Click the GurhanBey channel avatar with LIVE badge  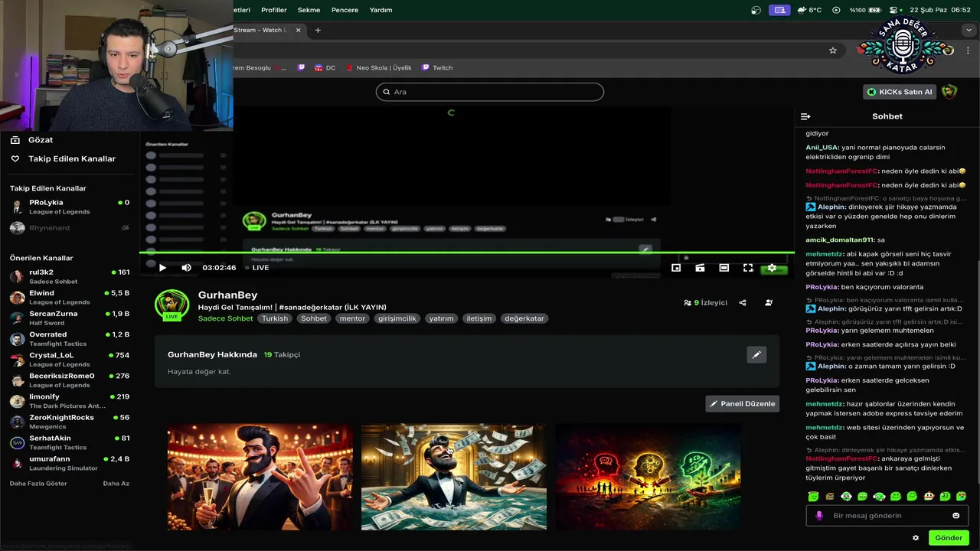pos(172,305)
